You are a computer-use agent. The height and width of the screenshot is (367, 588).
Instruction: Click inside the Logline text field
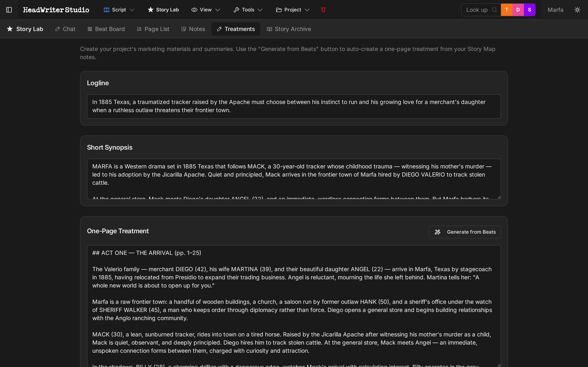coord(292,106)
